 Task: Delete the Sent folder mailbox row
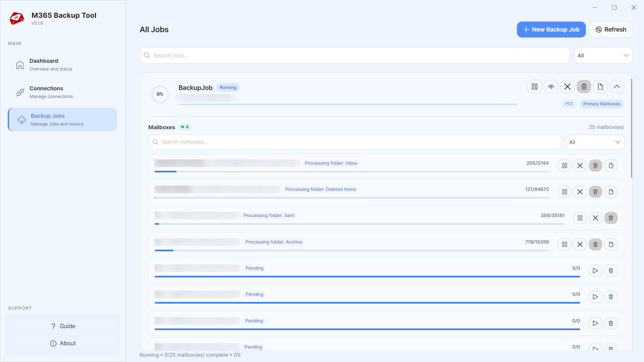click(611, 218)
